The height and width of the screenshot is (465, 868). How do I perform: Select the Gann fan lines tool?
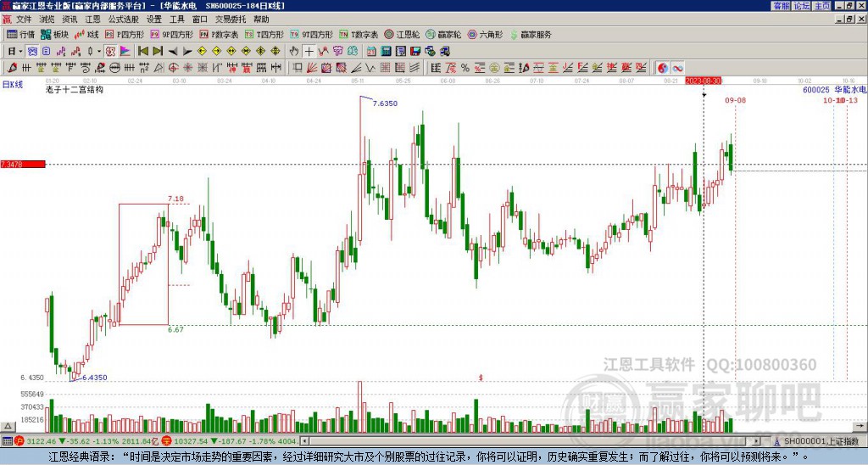pyautogui.click(x=312, y=68)
